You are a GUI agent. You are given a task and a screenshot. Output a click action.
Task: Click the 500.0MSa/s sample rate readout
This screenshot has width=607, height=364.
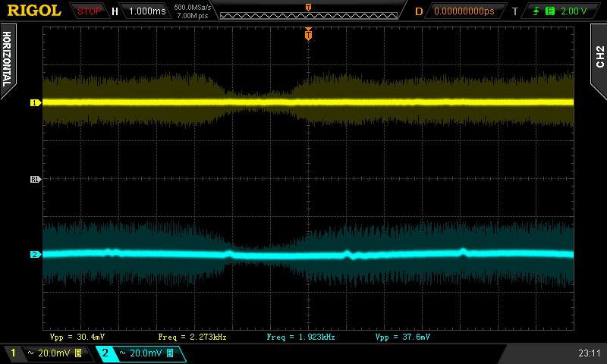[x=193, y=8]
